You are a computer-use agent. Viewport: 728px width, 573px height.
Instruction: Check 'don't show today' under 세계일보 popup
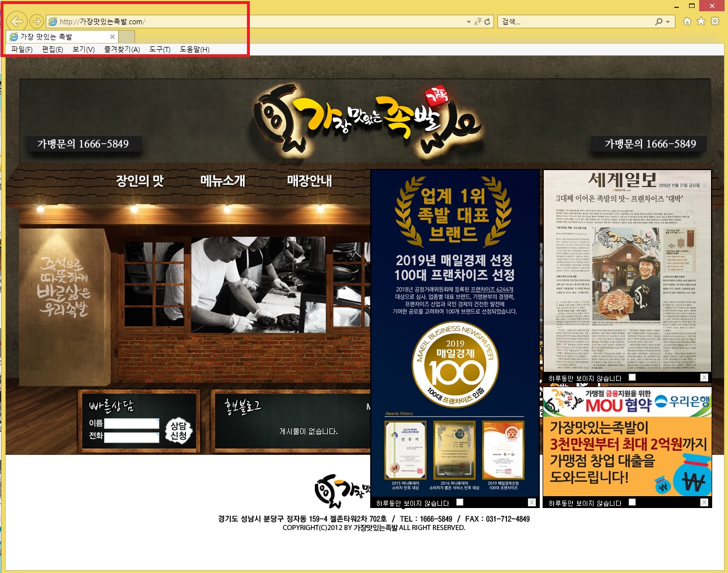(632, 377)
